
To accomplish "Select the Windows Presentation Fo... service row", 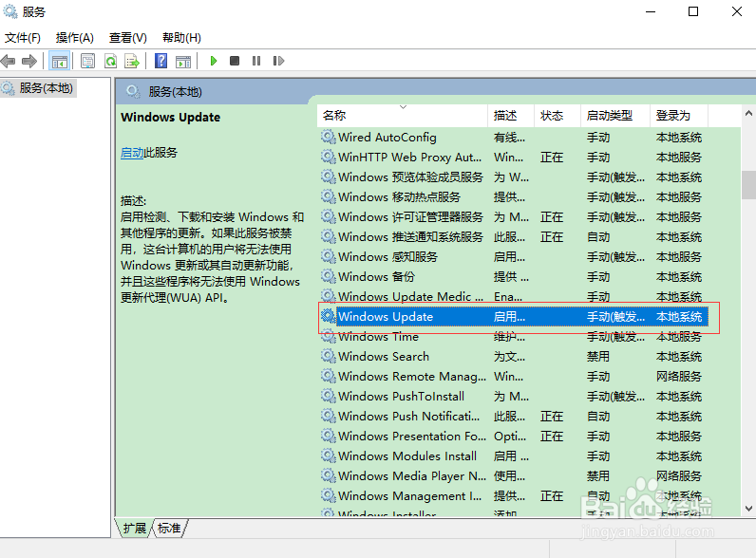I will 513,437.
